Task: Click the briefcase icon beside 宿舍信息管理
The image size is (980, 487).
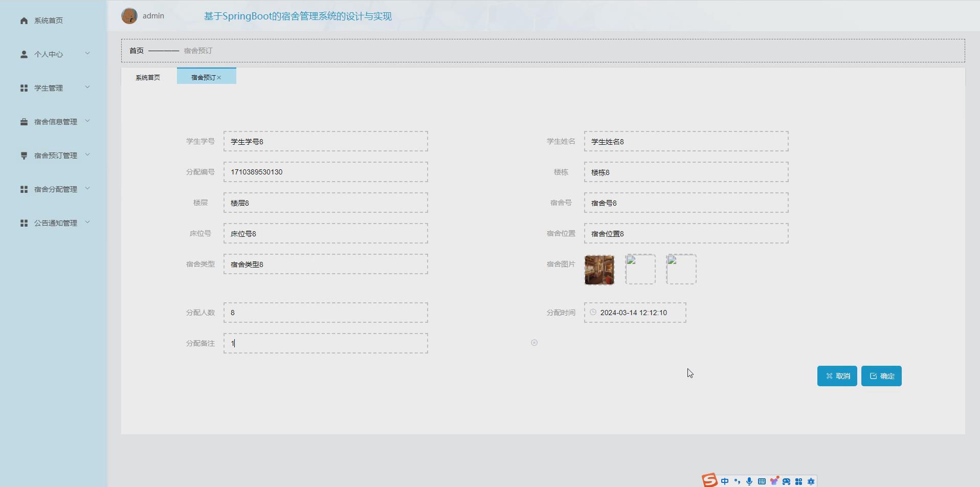Action: pyautogui.click(x=23, y=121)
